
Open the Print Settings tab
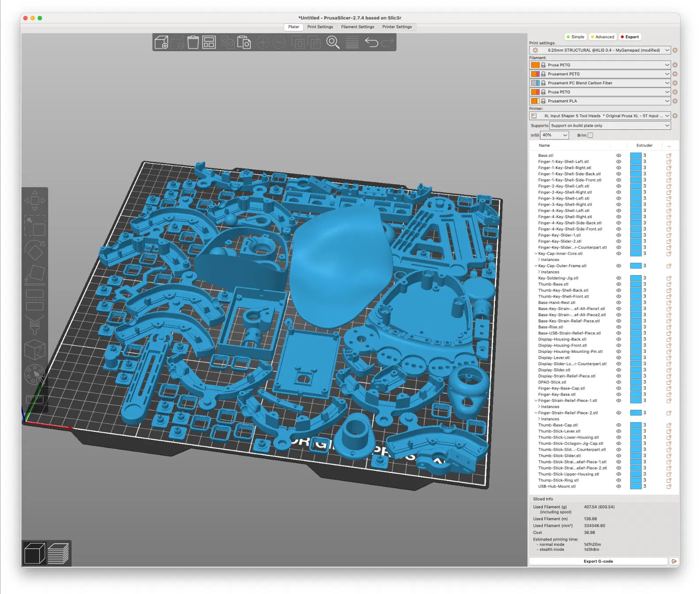[320, 27]
